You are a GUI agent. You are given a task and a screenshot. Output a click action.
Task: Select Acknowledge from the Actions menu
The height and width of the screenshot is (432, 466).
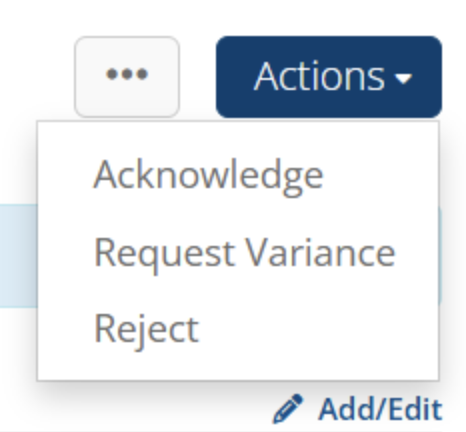pyautogui.click(x=238, y=175)
